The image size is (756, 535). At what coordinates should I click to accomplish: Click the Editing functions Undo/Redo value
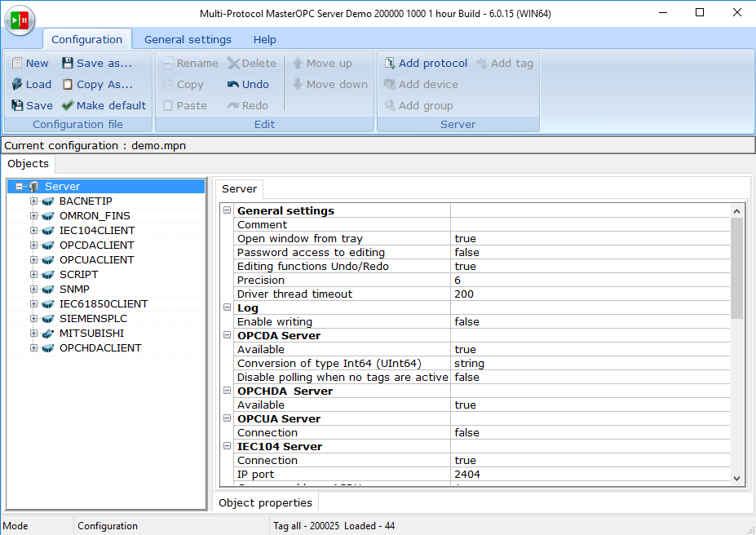(466, 267)
